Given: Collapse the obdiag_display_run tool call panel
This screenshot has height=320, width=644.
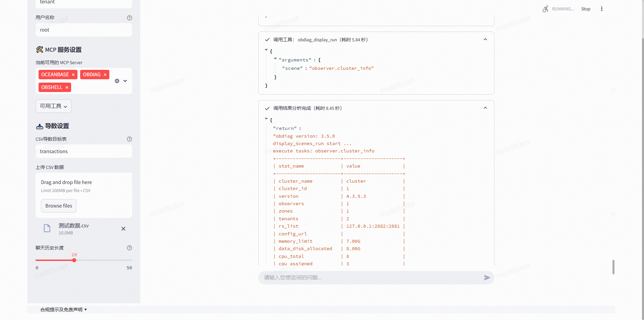Looking at the screenshot, I should coord(485,40).
